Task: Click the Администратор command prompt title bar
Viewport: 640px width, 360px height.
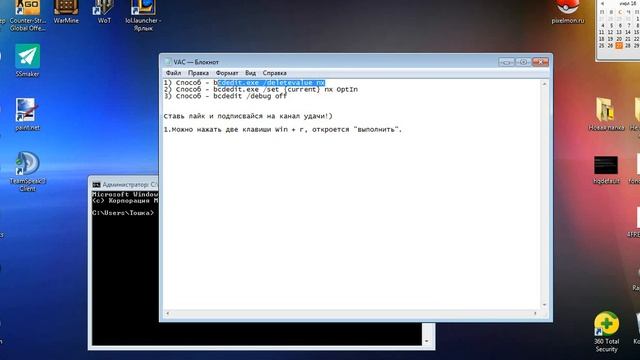Action: pos(124,185)
